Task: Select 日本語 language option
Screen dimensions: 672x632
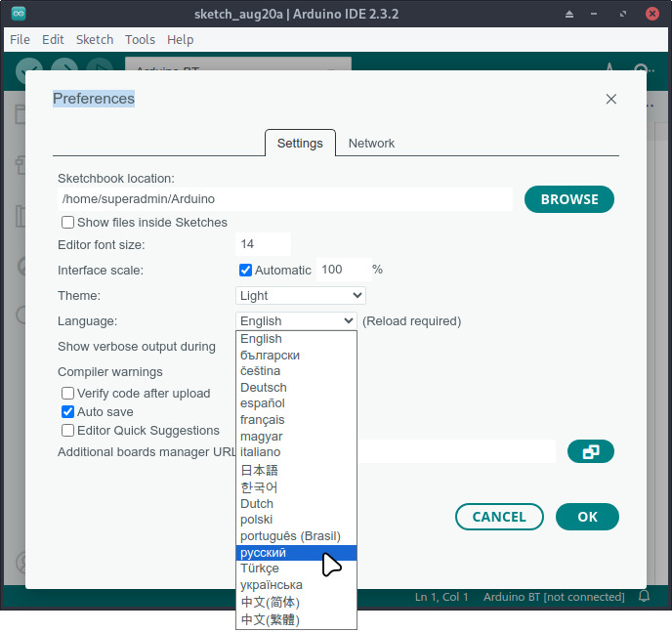Action: click(x=296, y=470)
